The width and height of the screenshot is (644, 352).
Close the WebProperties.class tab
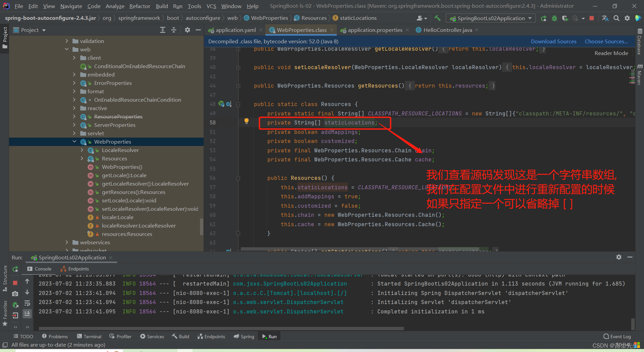(332, 30)
